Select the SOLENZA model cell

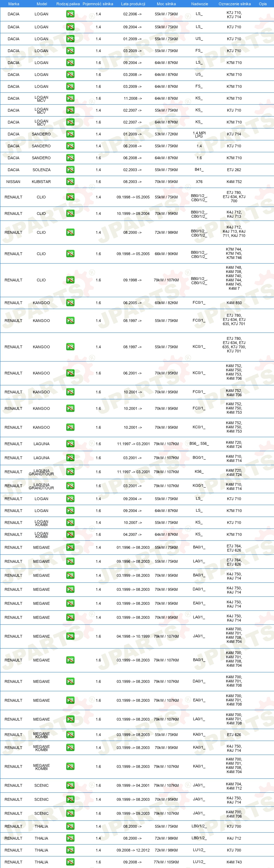(x=41, y=170)
